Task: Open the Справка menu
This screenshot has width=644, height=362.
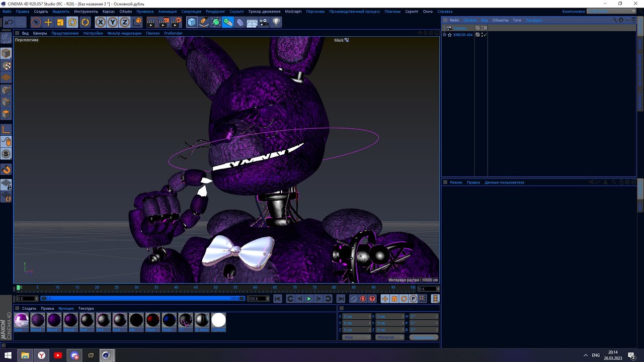Action: [445, 11]
